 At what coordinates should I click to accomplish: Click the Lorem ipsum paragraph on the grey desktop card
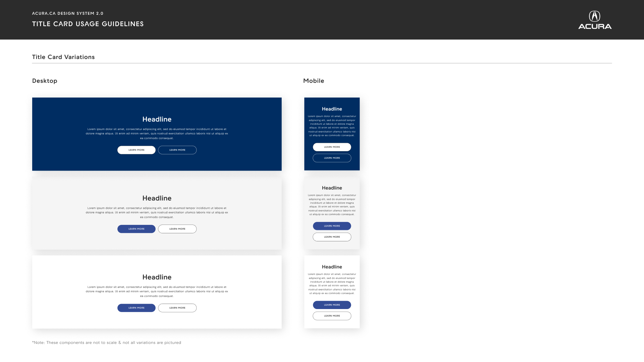[x=157, y=213]
